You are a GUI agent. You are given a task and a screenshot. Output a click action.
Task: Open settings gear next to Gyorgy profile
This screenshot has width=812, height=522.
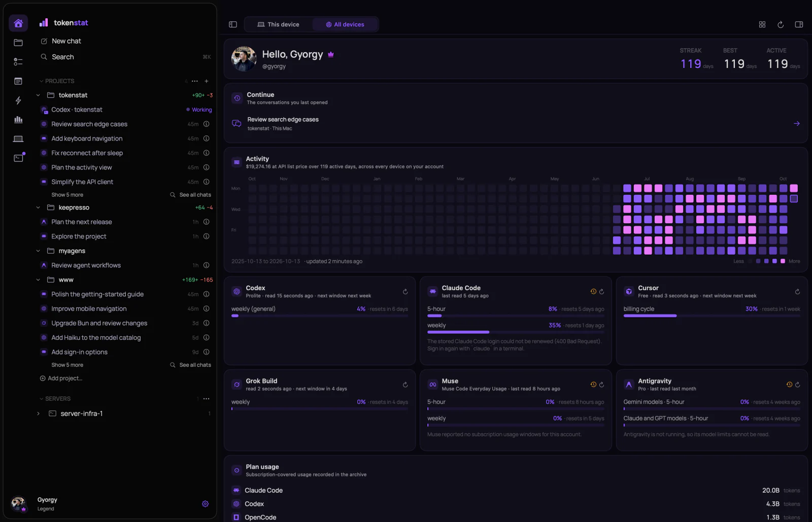[206, 504]
